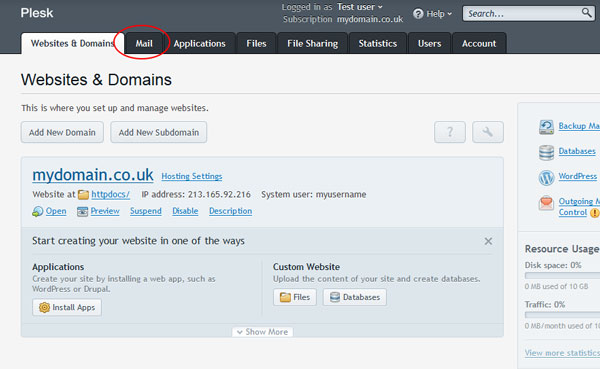
Task: Open the Backup Manager link
Action: [579, 126]
